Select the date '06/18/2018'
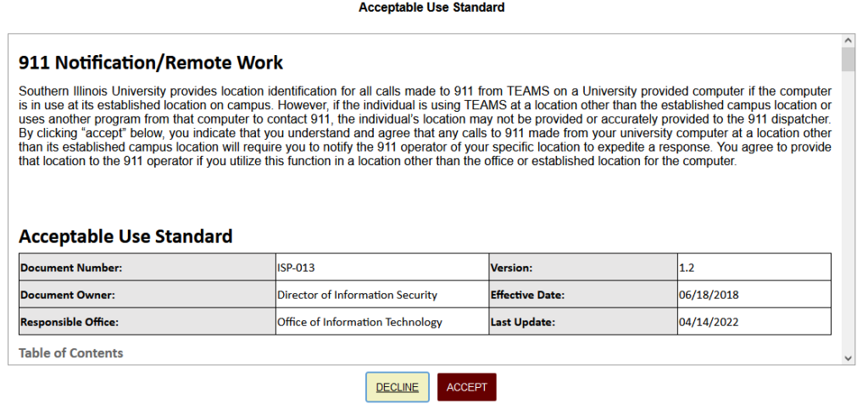 [709, 295]
